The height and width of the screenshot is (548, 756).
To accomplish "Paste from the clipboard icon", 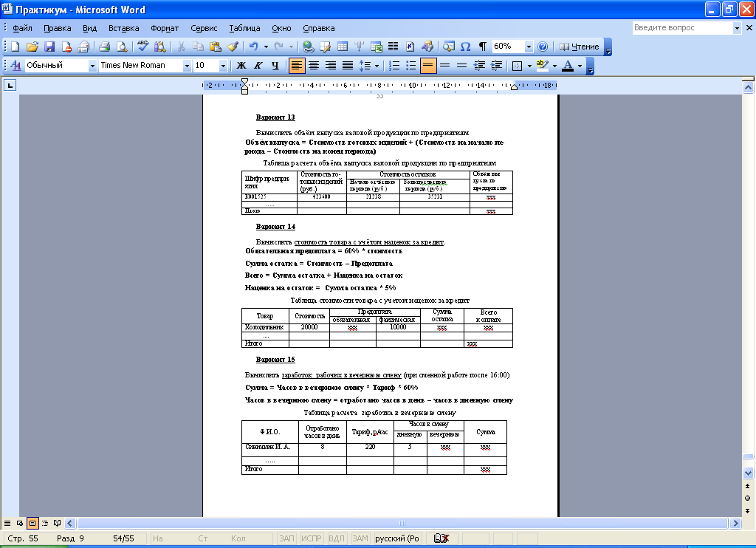I will coord(216,47).
